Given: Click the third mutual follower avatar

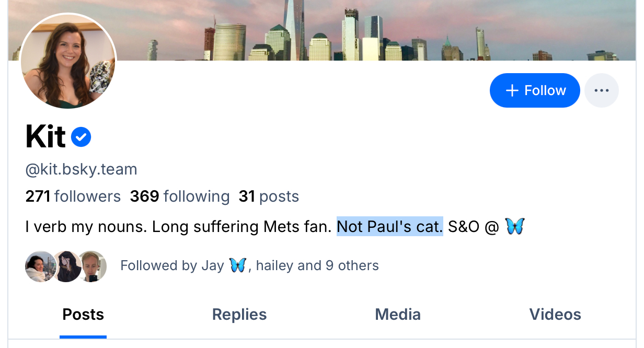Looking at the screenshot, I should coord(94,266).
